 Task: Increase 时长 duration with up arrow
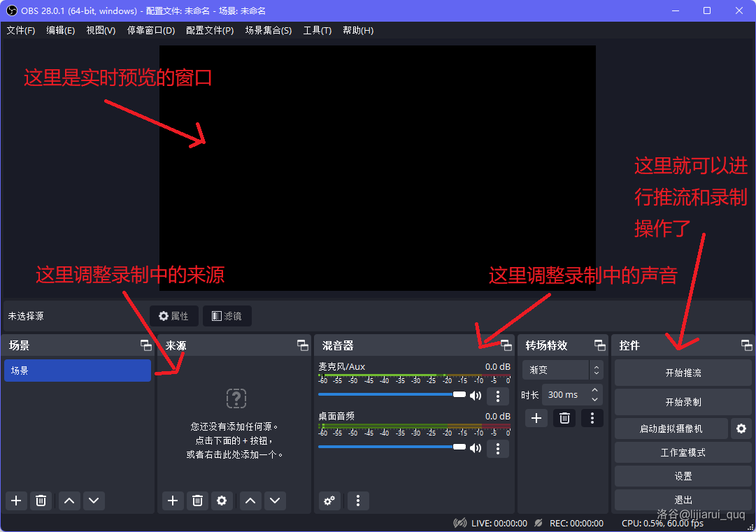click(x=595, y=390)
